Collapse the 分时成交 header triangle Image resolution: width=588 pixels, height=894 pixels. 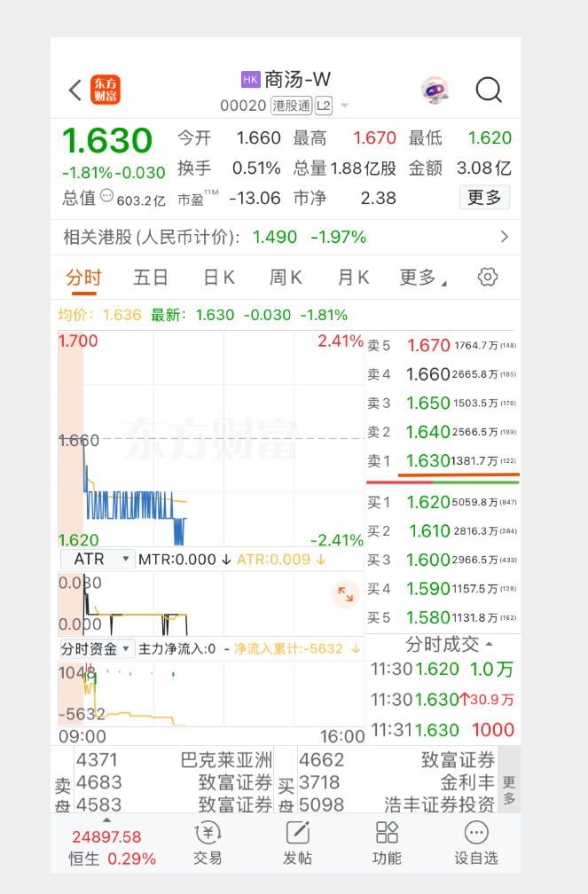pyautogui.click(x=490, y=644)
